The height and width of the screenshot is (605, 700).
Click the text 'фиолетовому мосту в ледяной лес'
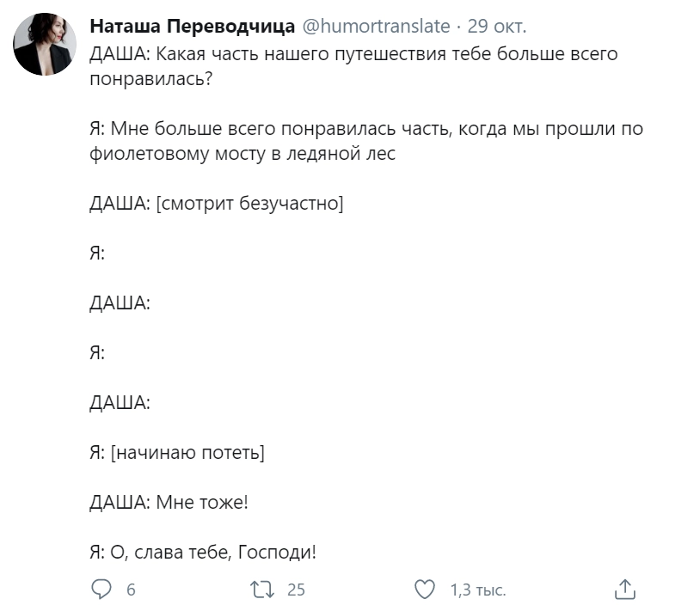[243, 156]
